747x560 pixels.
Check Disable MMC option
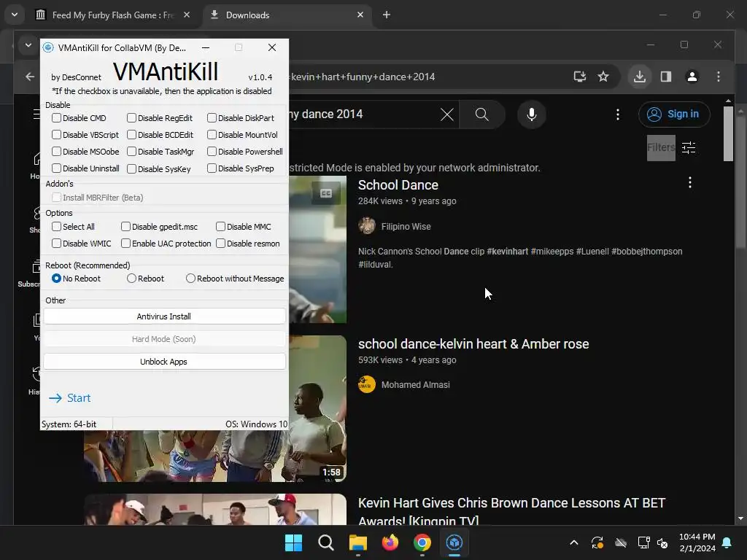pos(220,227)
